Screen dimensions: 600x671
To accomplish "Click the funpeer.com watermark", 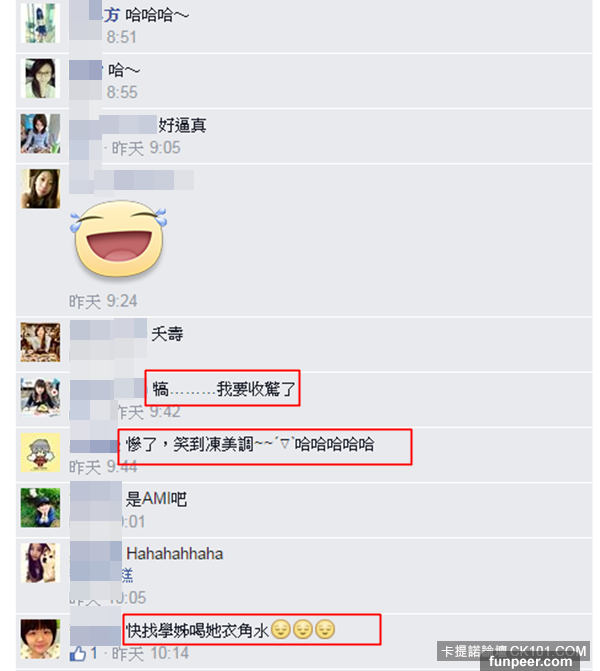I will (530, 662).
